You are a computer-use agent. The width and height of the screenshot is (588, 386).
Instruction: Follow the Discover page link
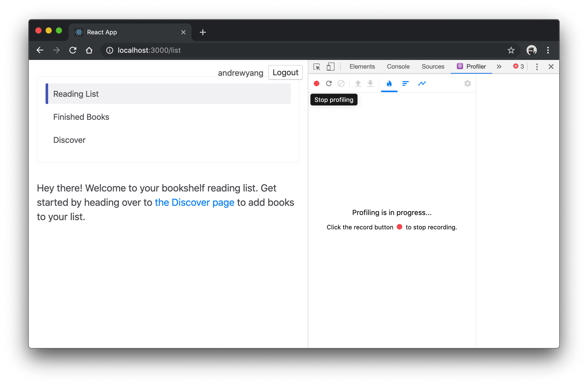coord(194,203)
